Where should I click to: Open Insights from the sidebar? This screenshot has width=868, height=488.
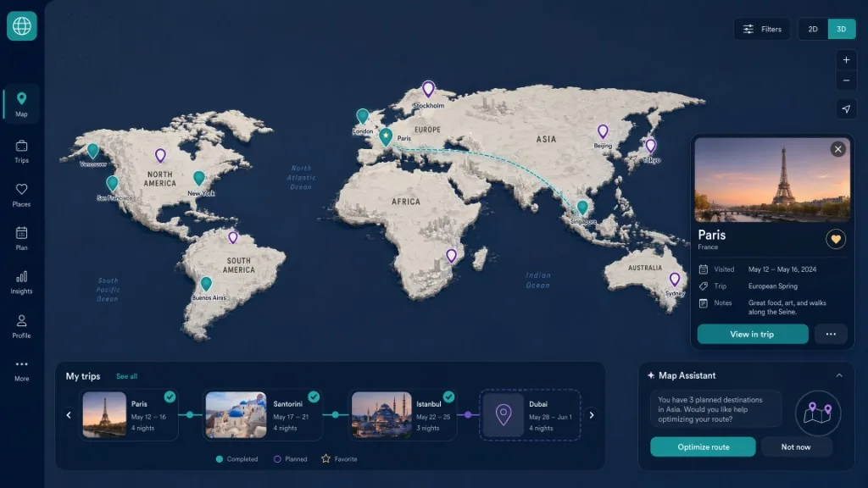pyautogui.click(x=21, y=282)
